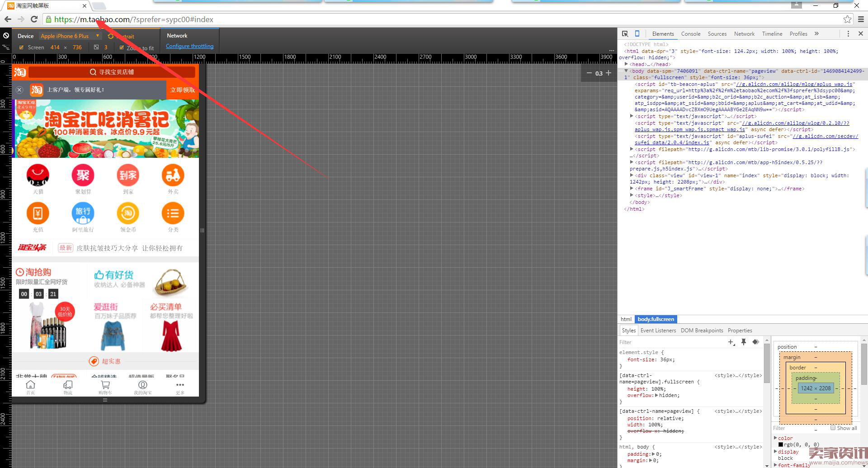868x468 pixels.
Task: Tap the red 聚 Juhuasuan icon
Action: [x=83, y=175]
